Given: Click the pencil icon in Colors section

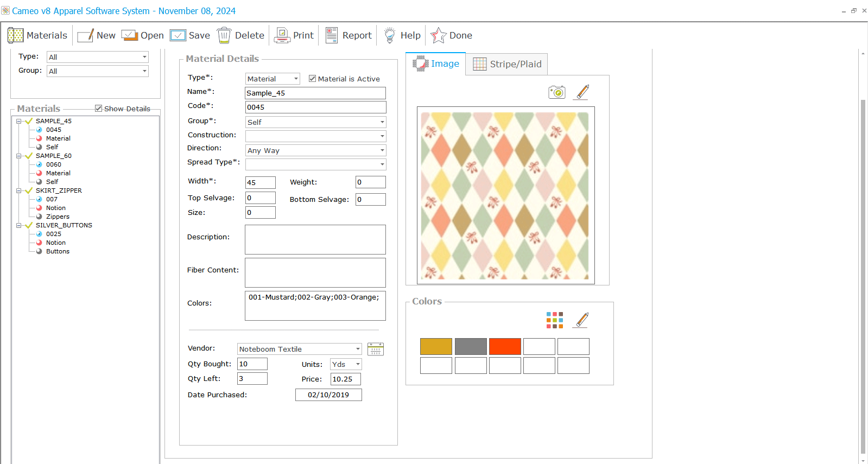Looking at the screenshot, I should (581, 320).
